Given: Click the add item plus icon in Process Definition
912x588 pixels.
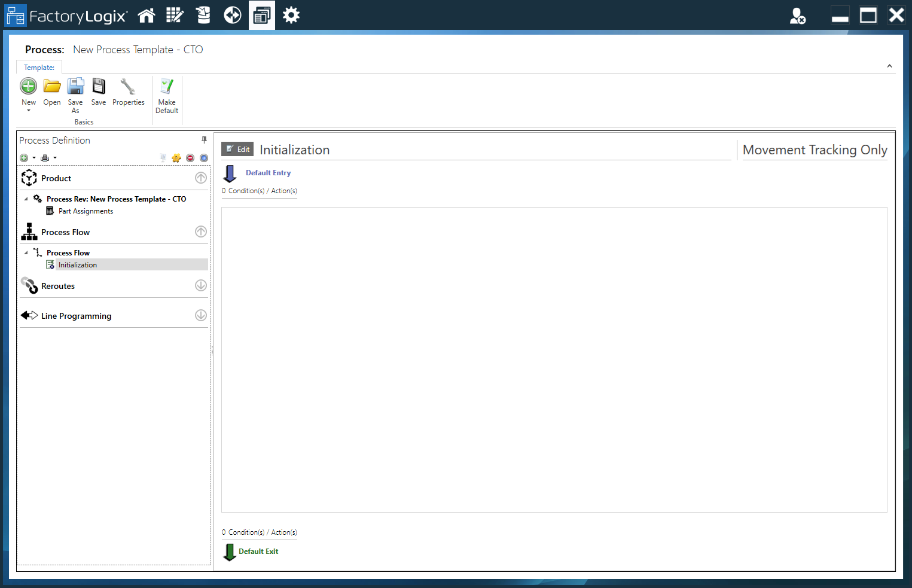Looking at the screenshot, I should 25,157.
